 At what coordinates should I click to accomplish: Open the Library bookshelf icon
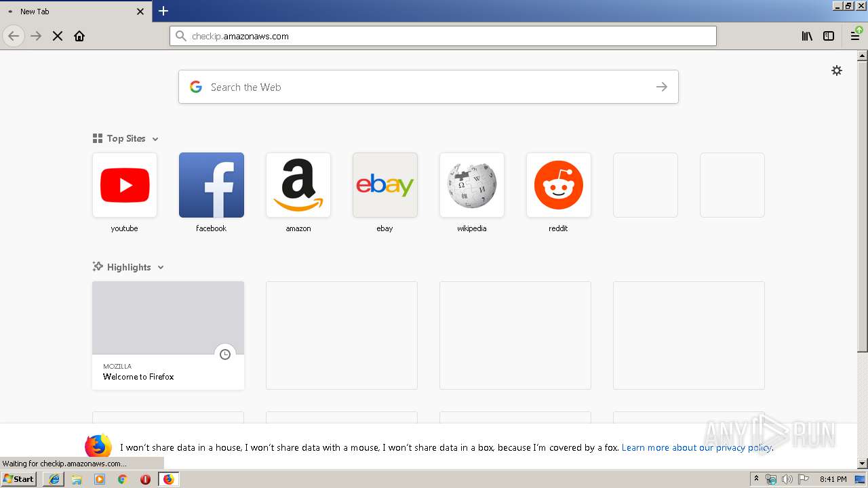807,36
